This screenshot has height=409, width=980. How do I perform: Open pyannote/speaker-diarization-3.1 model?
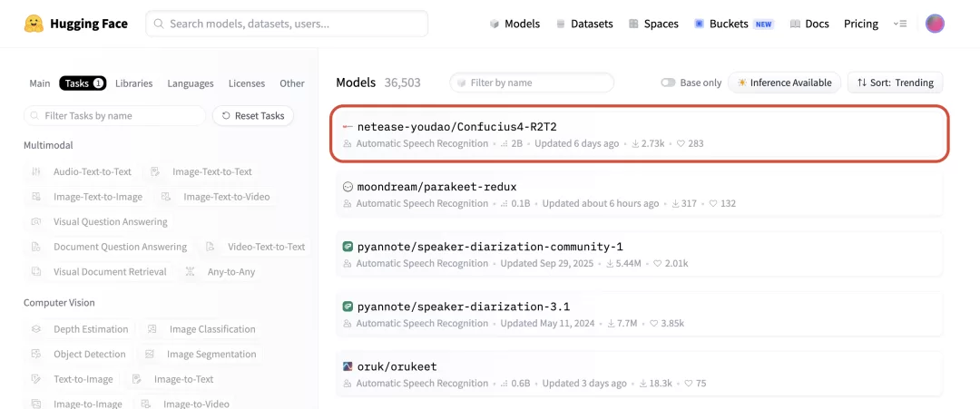click(640, 314)
